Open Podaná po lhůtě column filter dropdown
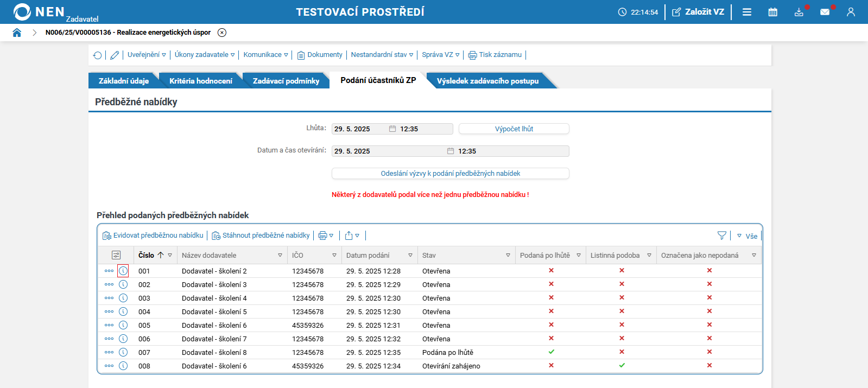868x388 pixels. click(579, 255)
